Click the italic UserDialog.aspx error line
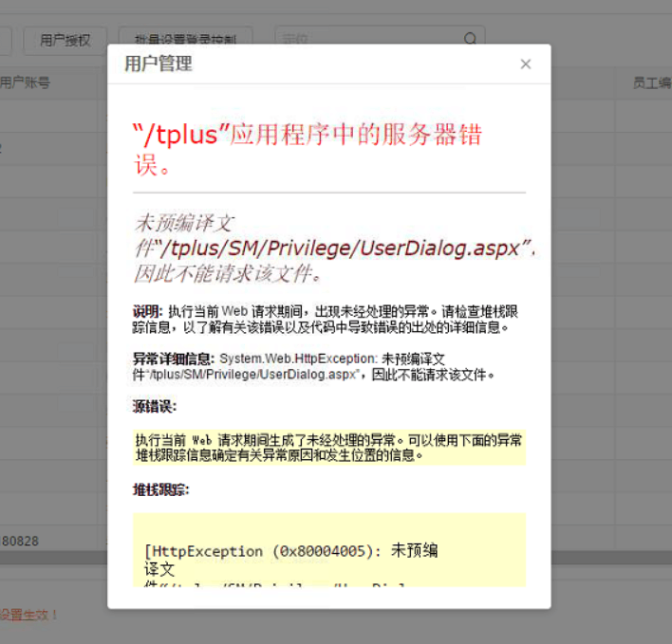This screenshot has height=644, width=672. [x=334, y=248]
